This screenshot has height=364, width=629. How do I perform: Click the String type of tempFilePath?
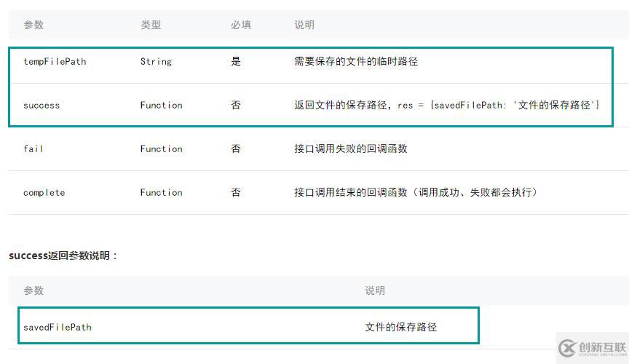(x=156, y=62)
